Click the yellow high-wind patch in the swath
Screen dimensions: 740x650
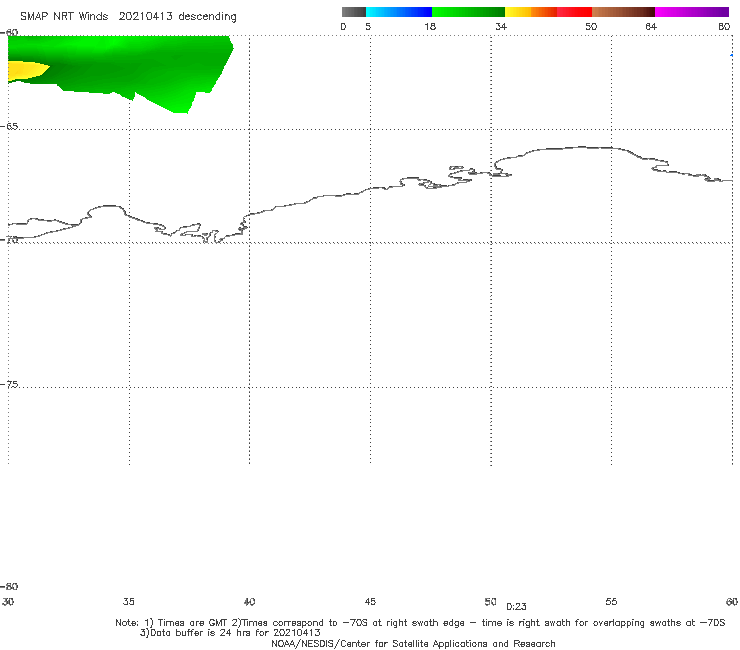[26, 71]
